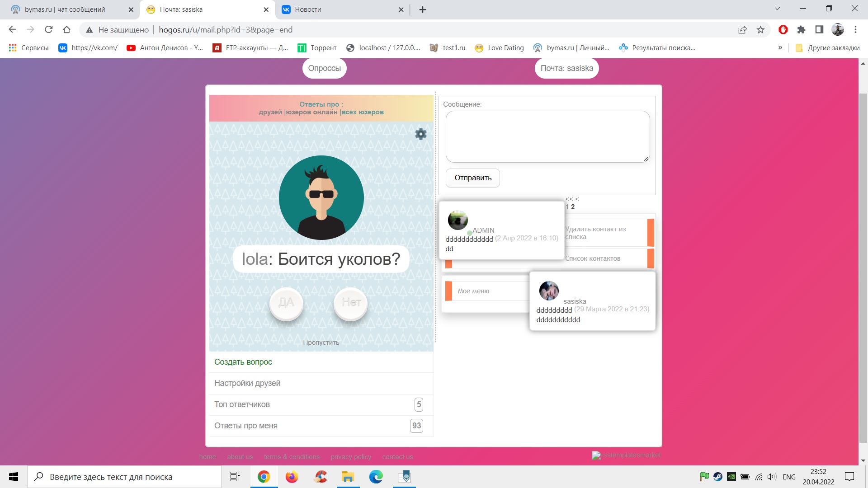Image resolution: width=868 pixels, height=488 pixels.
Task: Open the browser extensions puzzle icon
Action: tap(801, 30)
